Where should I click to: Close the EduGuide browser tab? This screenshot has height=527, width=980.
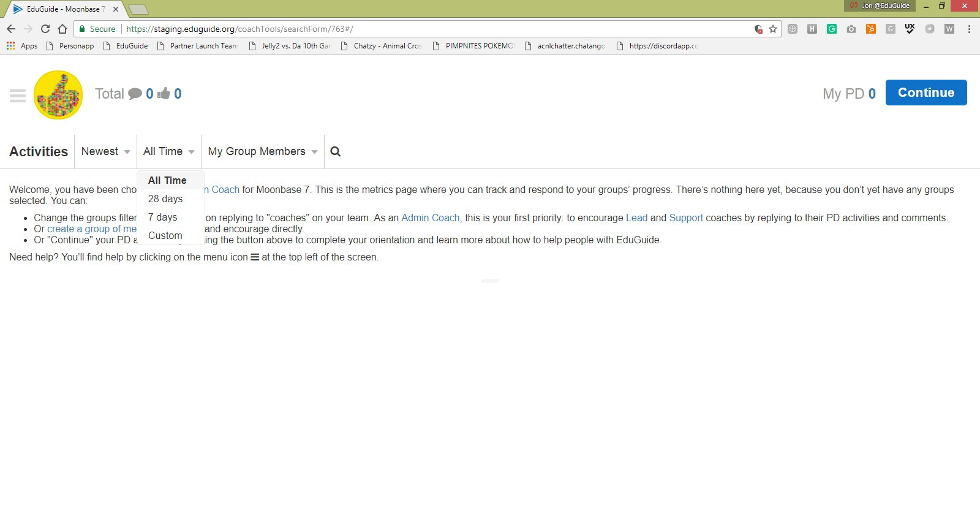click(x=116, y=9)
